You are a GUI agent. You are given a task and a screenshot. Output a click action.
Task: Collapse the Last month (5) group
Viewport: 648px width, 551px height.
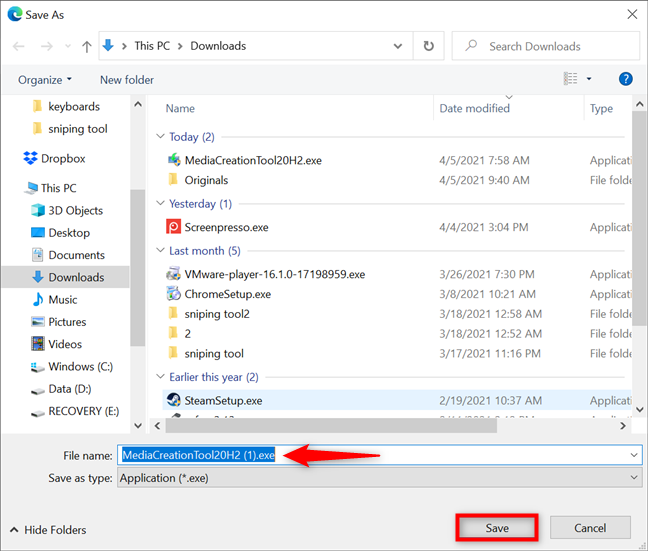(x=160, y=250)
